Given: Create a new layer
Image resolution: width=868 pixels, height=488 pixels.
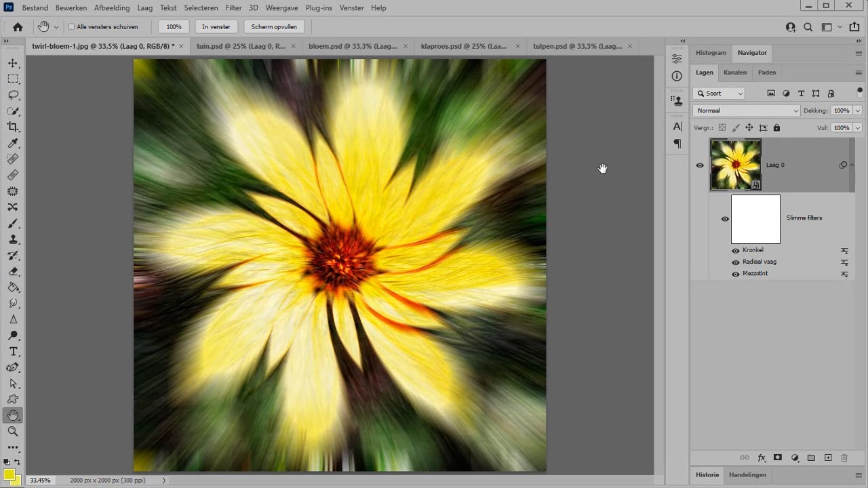Looking at the screenshot, I should pyautogui.click(x=828, y=458).
